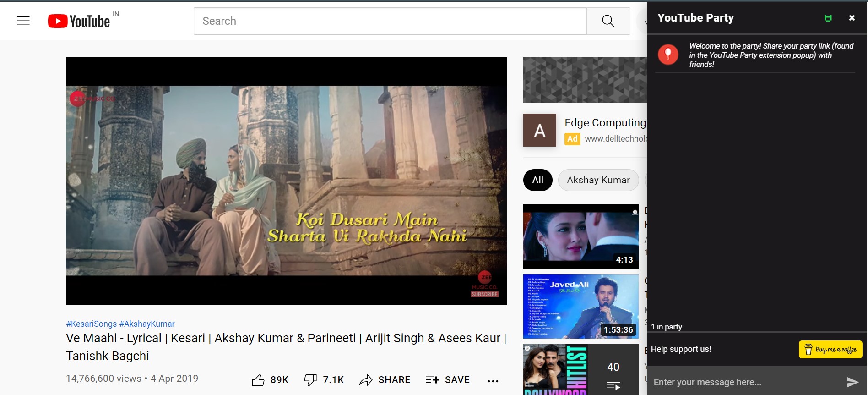Open the #KesariSongs hashtag link
Viewport: 868px width, 395px height.
click(x=92, y=324)
